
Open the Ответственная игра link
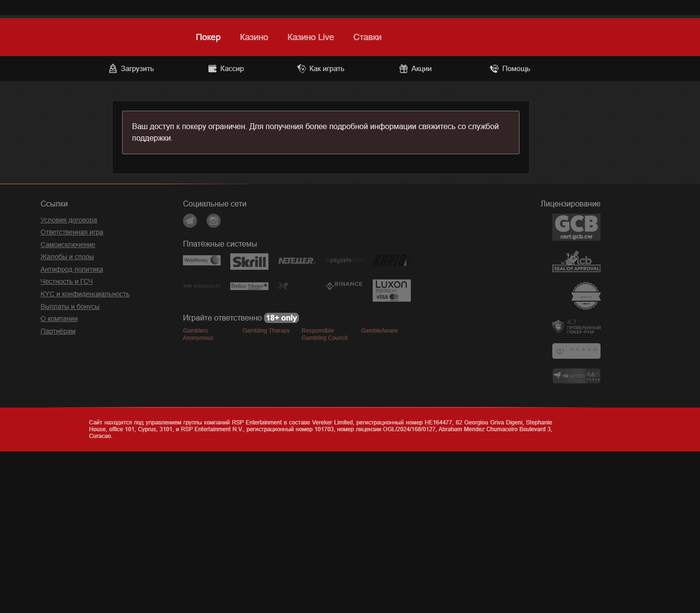[71, 232]
